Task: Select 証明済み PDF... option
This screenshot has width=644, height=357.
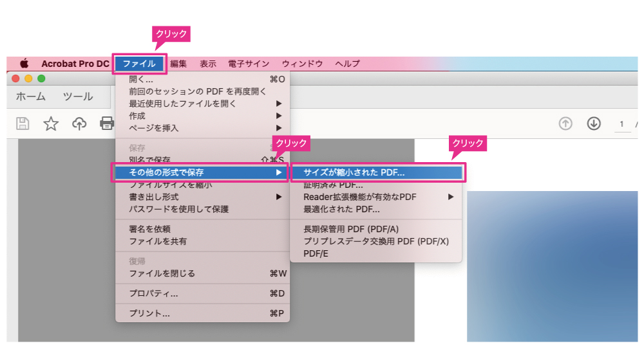Action: coord(376,185)
